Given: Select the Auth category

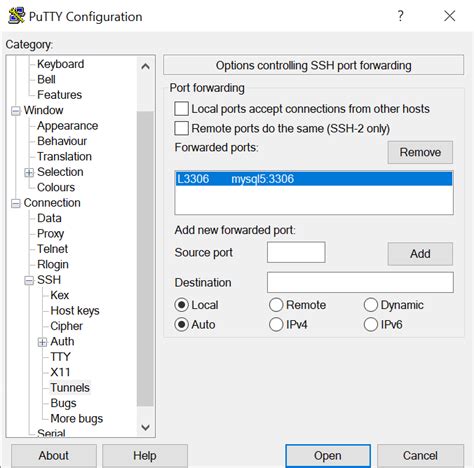Looking at the screenshot, I should click(62, 341).
